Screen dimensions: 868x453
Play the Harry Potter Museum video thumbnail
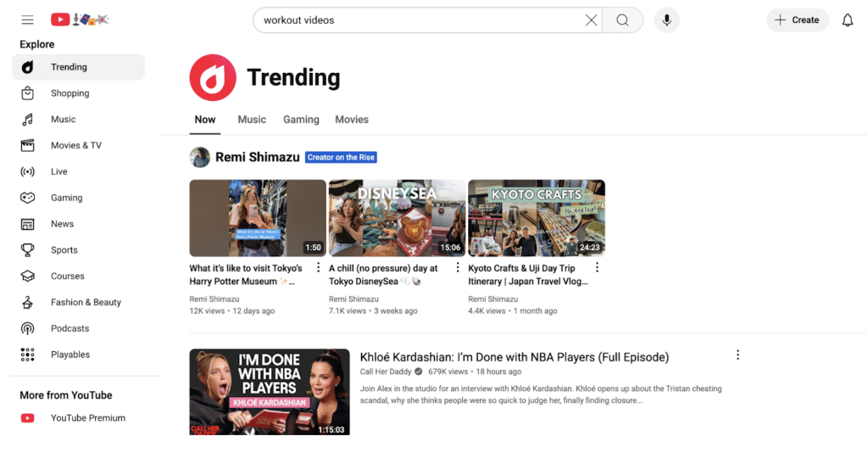click(258, 218)
